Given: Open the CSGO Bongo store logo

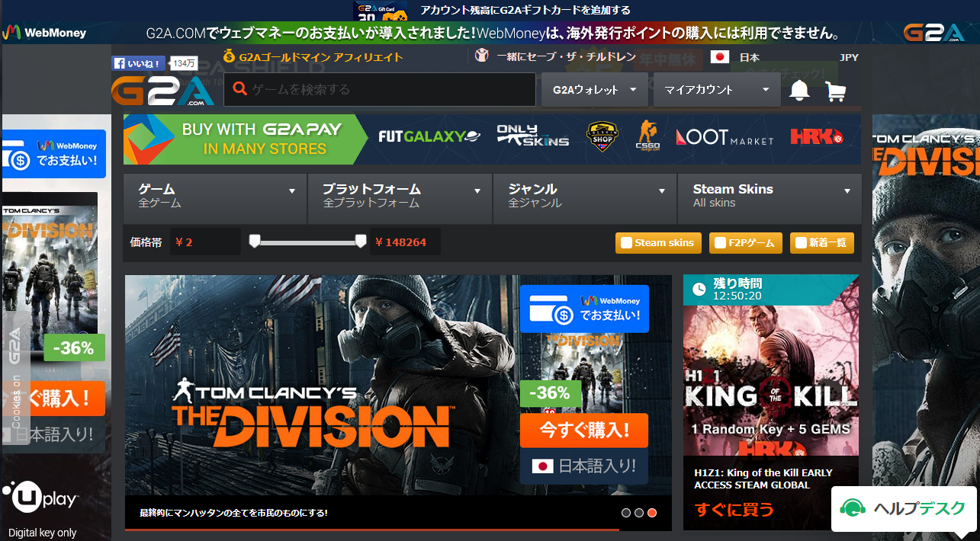Looking at the screenshot, I should click(647, 136).
